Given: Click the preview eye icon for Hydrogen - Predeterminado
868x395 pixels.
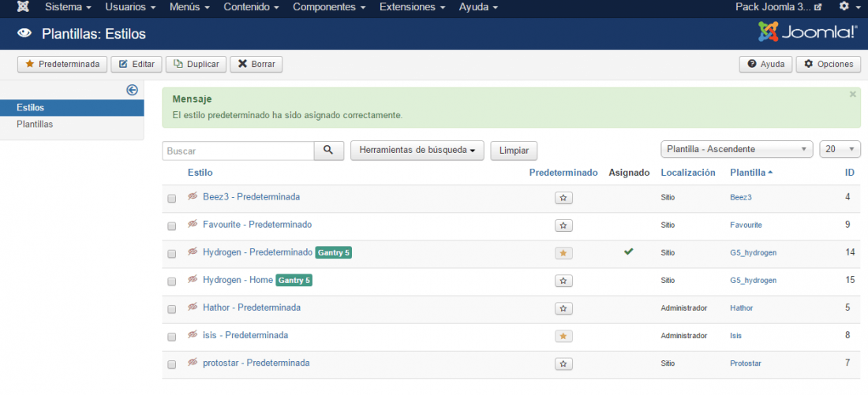Looking at the screenshot, I should pyautogui.click(x=193, y=252).
